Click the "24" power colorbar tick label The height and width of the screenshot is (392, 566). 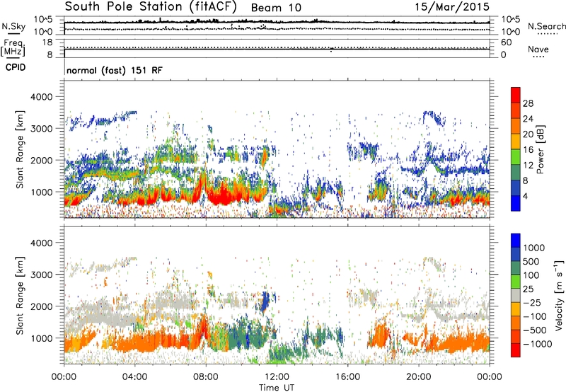528,119
